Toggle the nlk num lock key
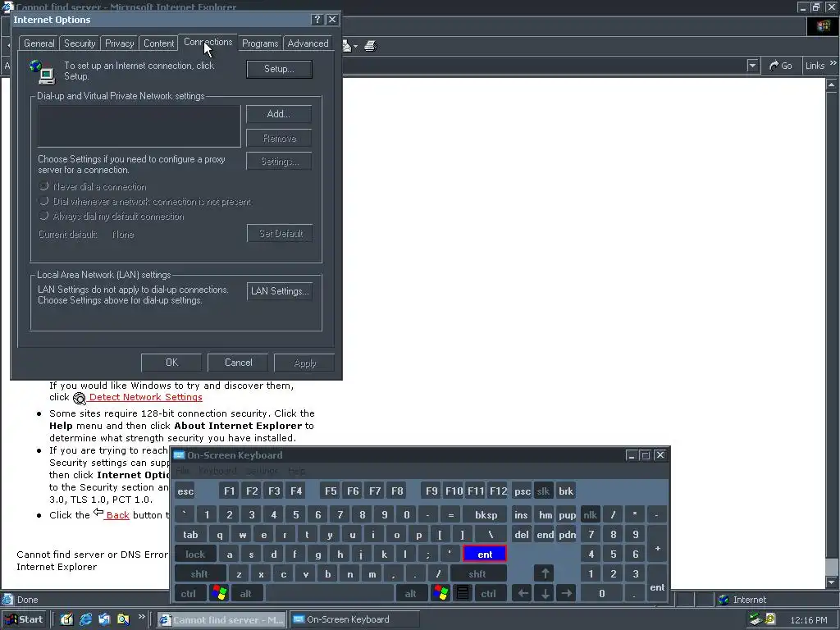This screenshot has width=840, height=630. click(591, 515)
